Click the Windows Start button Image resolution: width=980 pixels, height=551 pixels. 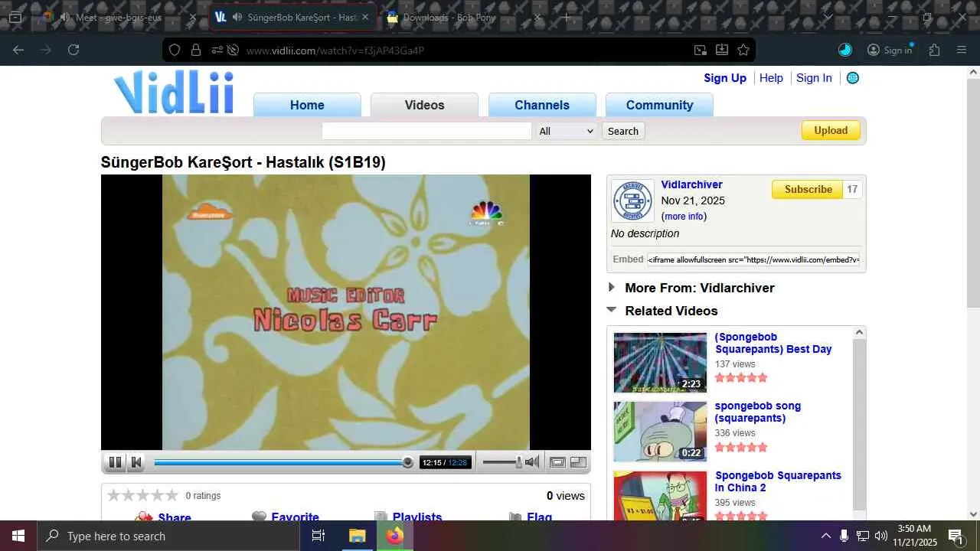[x=18, y=536]
